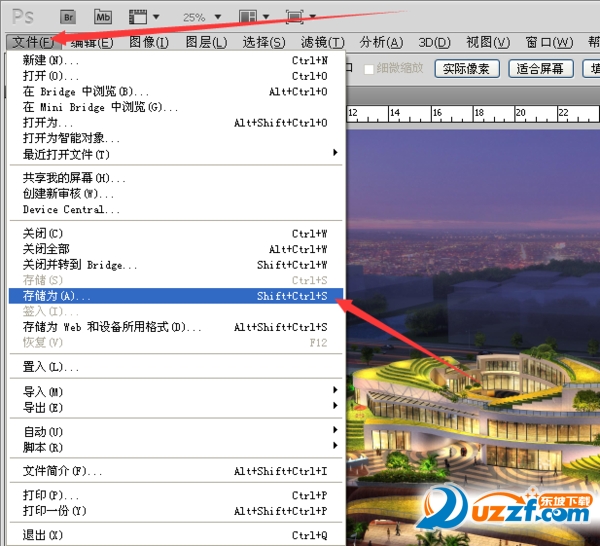The image size is (600, 546).
Task: Click the horizontal ruler at mark 18
Action: [479, 113]
